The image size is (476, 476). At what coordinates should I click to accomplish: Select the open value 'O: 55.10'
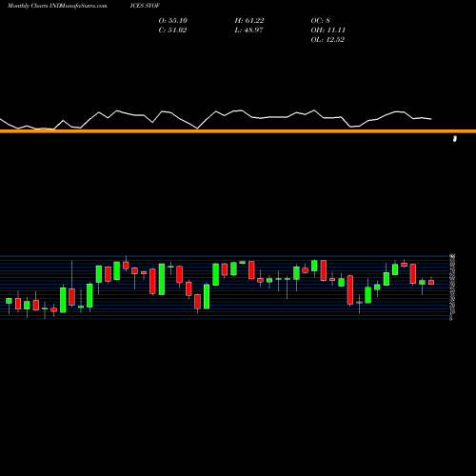point(173,21)
